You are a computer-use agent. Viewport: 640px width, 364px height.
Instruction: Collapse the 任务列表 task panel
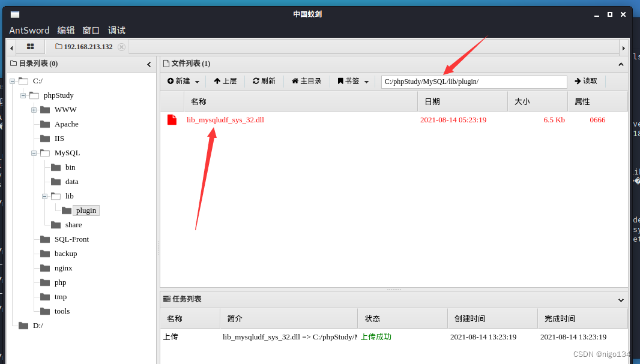621,300
